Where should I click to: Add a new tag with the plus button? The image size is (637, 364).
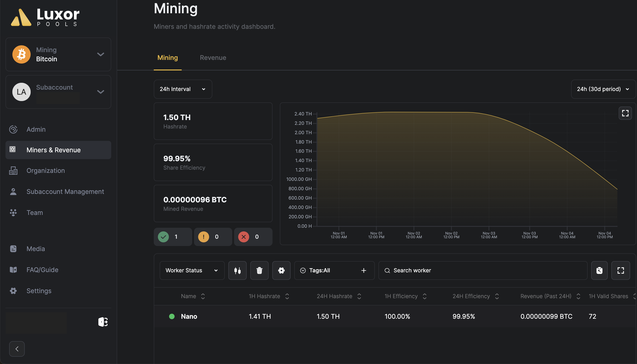coord(364,270)
